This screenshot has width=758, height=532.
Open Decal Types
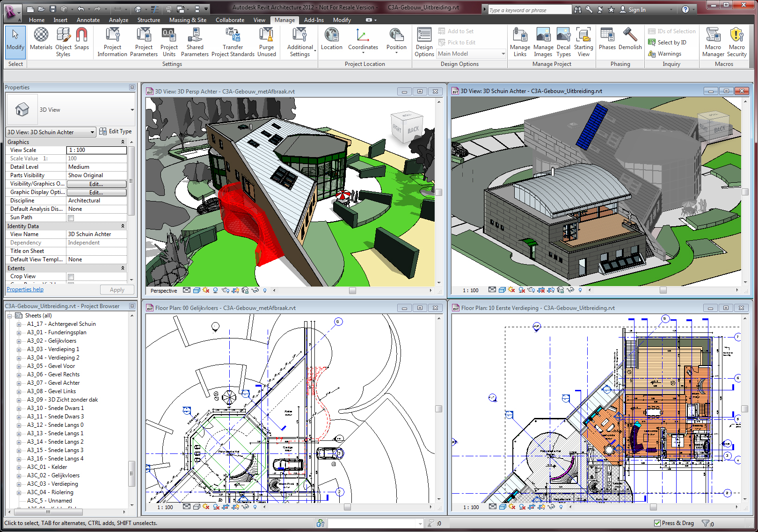[x=563, y=42]
